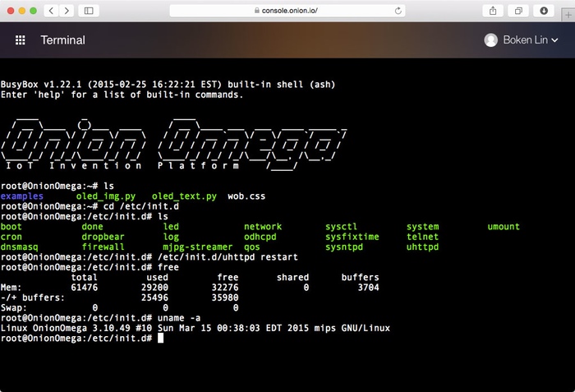Open the Safari share menu
This screenshot has height=392, width=575.
point(493,11)
